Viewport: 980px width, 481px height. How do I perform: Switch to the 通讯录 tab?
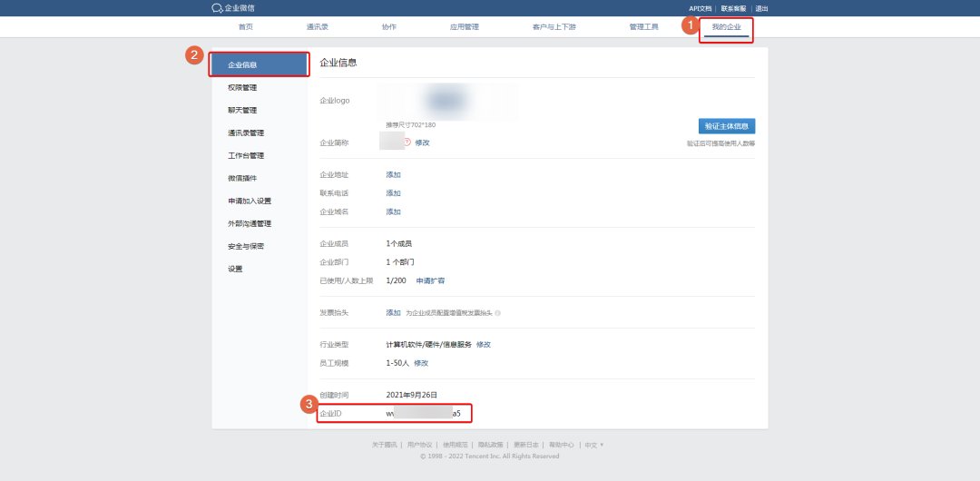tap(318, 27)
